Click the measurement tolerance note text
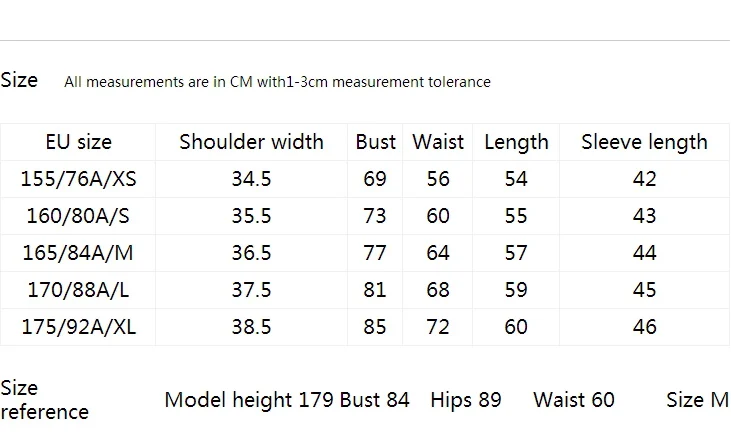 (x=277, y=82)
